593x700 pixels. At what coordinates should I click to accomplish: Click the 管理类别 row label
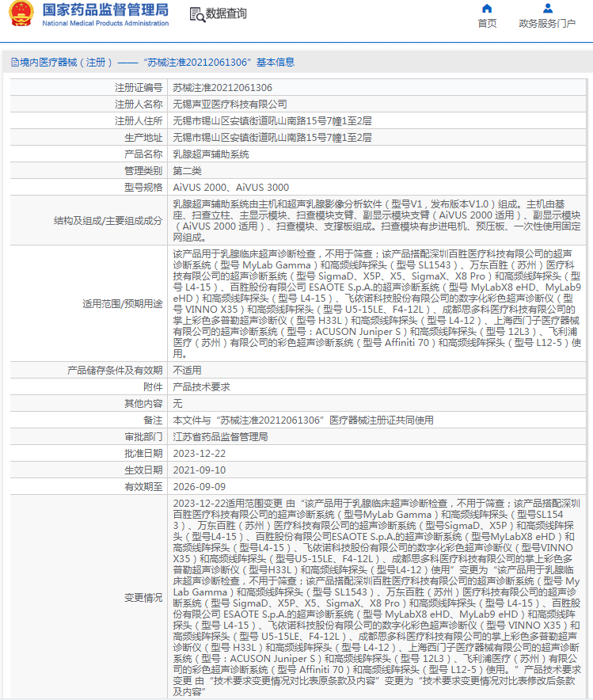pos(143,171)
